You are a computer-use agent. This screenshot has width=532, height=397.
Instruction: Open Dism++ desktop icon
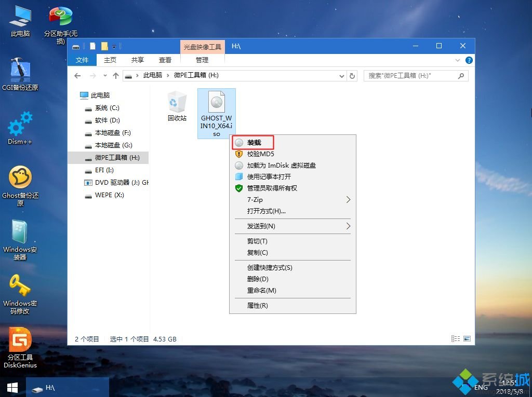[20, 125]
